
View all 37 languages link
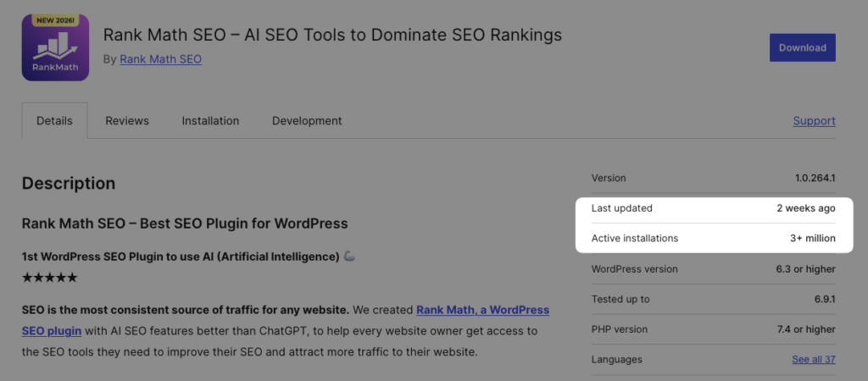[x=813, y=360]
